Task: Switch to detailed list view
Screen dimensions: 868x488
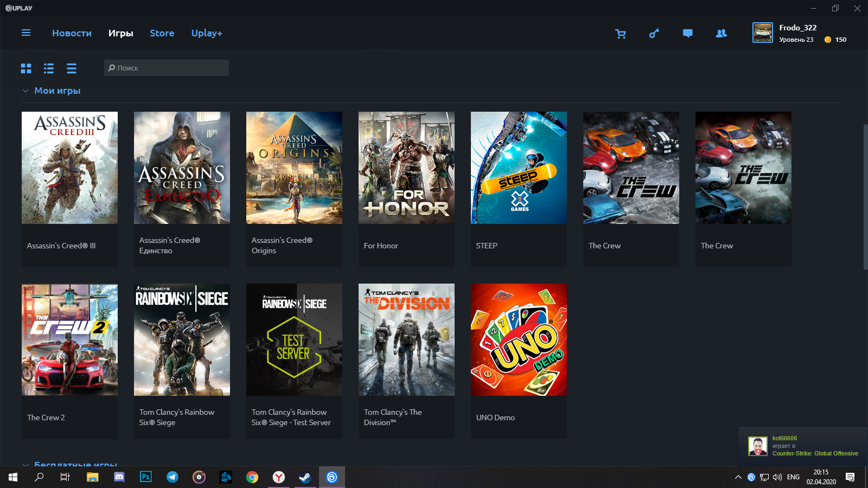Action: click(49, 68)
